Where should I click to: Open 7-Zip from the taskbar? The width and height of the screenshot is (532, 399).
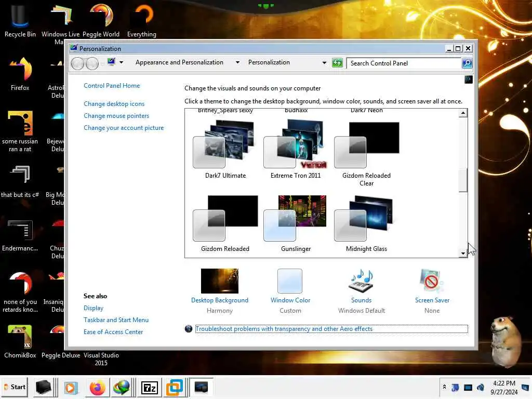tap(149, 387)
